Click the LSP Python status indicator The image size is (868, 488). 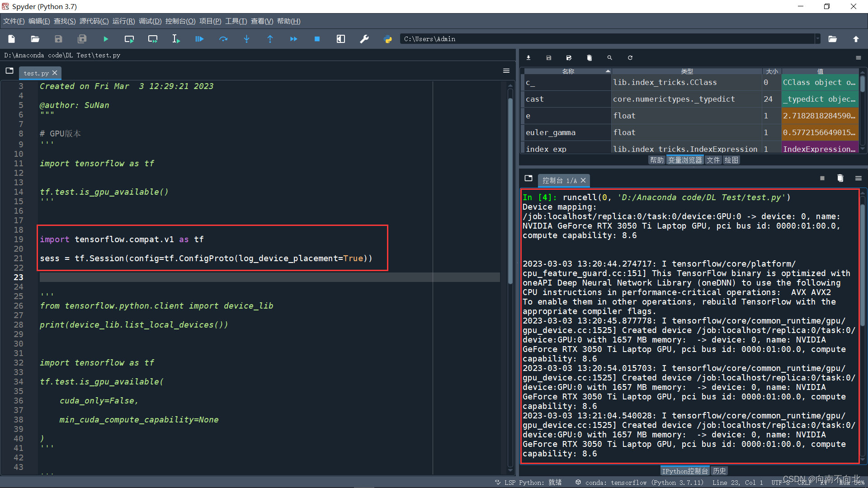point(528,483)
